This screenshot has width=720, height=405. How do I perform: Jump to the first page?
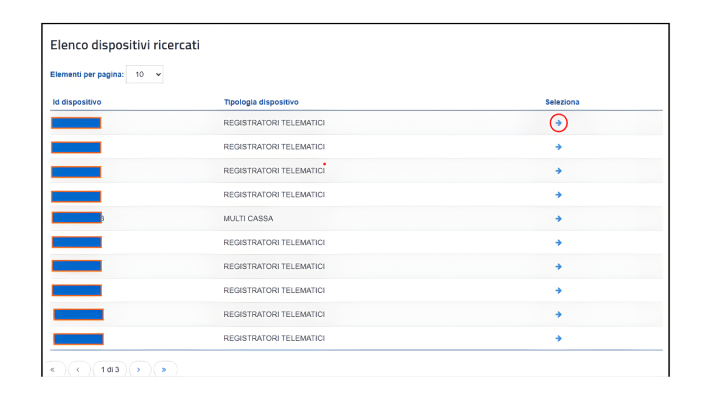[x=54, y=369]
